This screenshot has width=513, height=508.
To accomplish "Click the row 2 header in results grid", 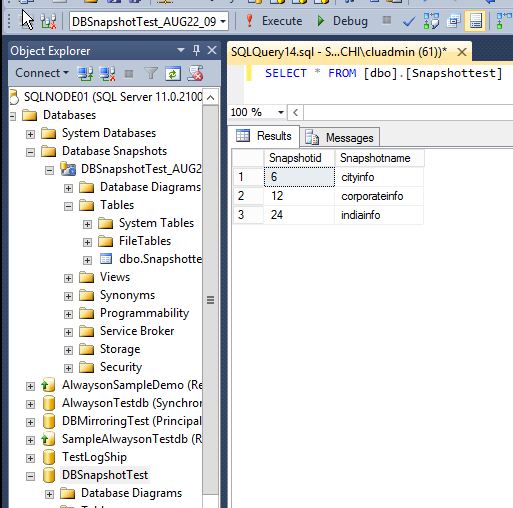I will 248,196.
